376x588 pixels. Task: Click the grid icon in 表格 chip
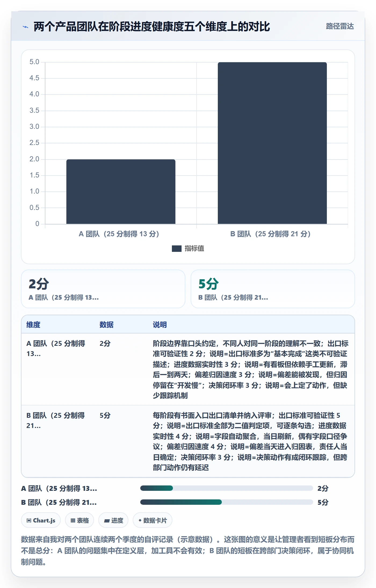[x=73, y=521]
